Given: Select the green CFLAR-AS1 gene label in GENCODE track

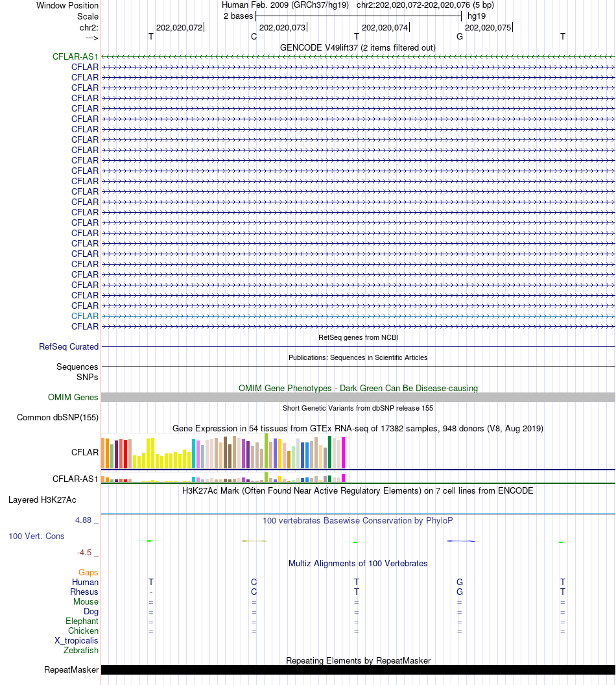Looking at the screenshot, I should click(x=75, y=57).
